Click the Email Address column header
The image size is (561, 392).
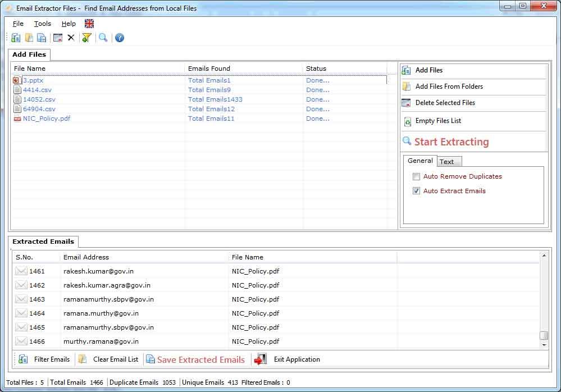click(x=86, y=257)
